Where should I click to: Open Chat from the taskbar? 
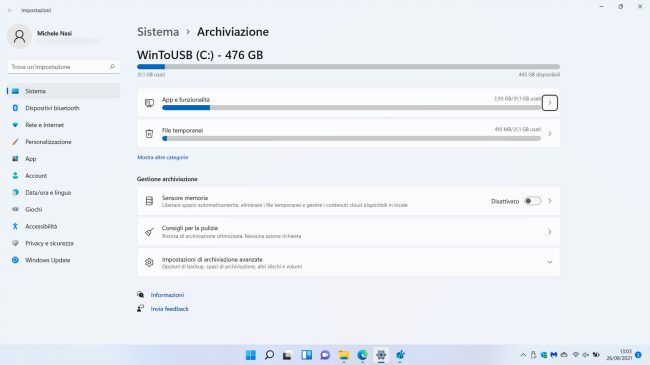pyautogui.click(x=325, y=355)
